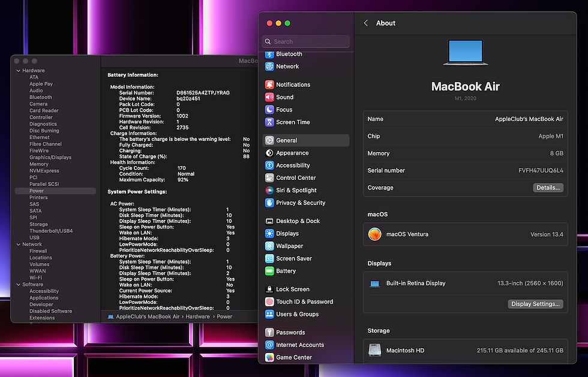Viewport: 588px width, 377px height.
Task: Select General gear icon in sidebar
Action: tap(269, 140)
